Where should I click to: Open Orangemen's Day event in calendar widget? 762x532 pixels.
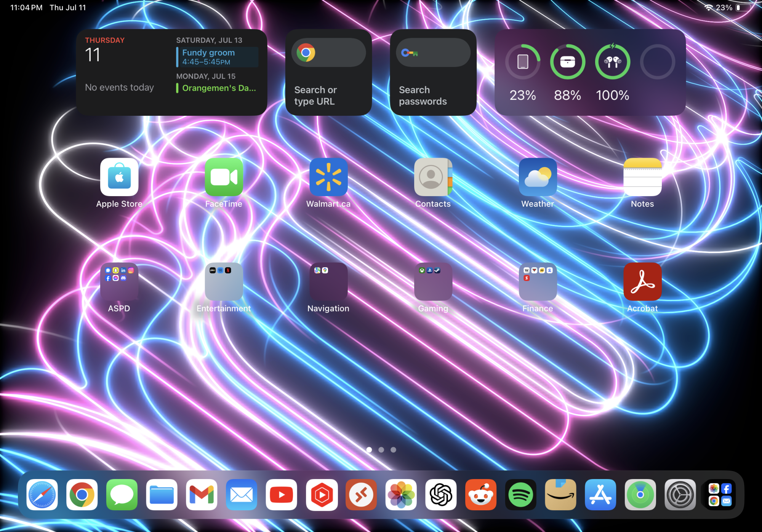217,88
